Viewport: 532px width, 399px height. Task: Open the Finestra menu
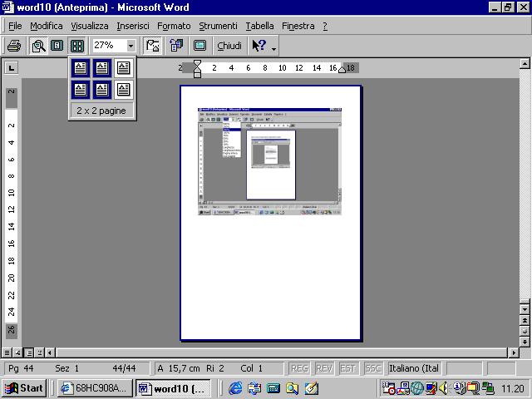(x=298, y=26)
